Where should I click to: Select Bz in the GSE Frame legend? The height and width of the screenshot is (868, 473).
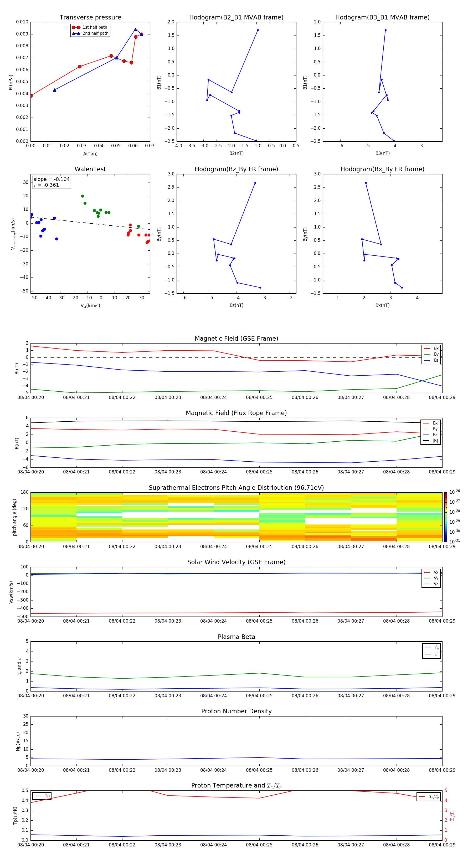pos(431,360)
